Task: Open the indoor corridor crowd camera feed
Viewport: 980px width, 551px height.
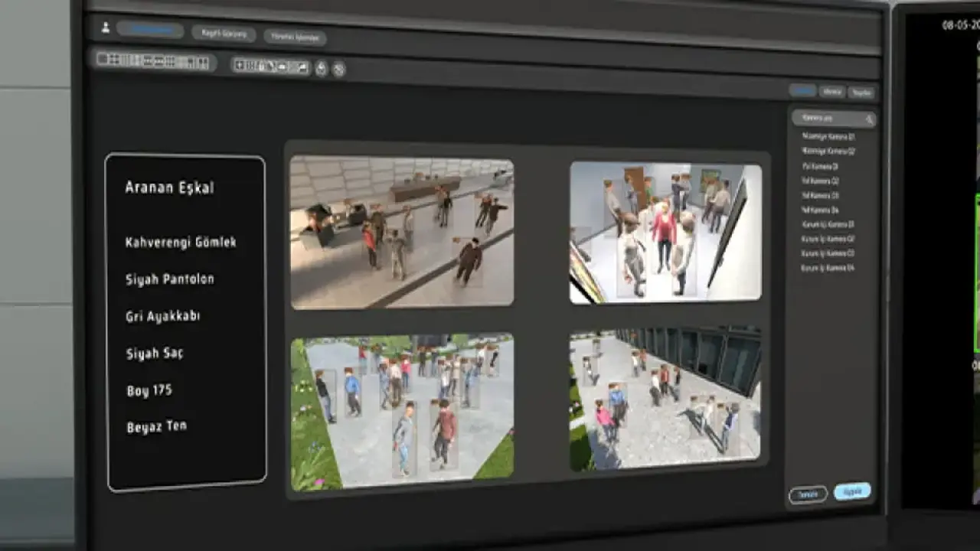Action: point(666,232)
